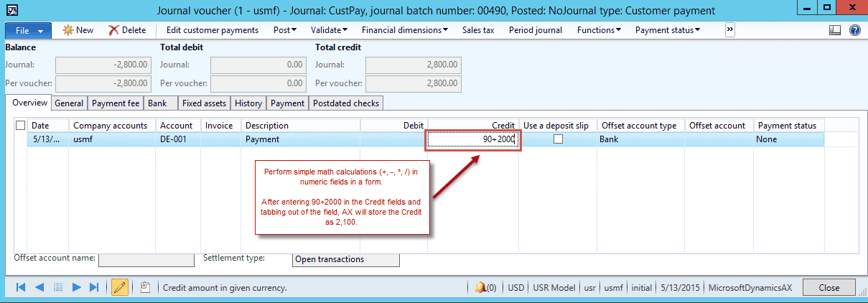This screenshot has width=868, height=303.
Task: Click the Per voucher Balance -2,800.00 field
Action: pos(103,83)
